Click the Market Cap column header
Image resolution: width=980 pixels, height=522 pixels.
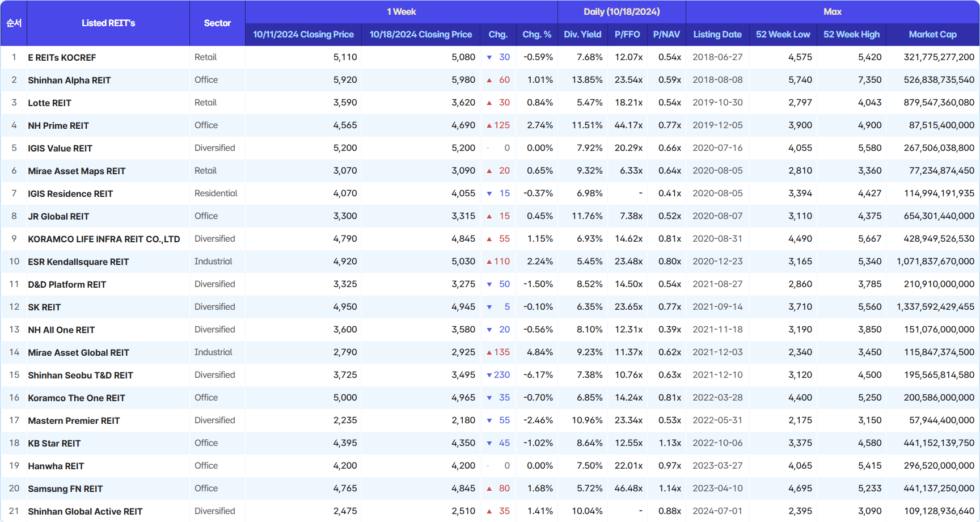(932, 35)
